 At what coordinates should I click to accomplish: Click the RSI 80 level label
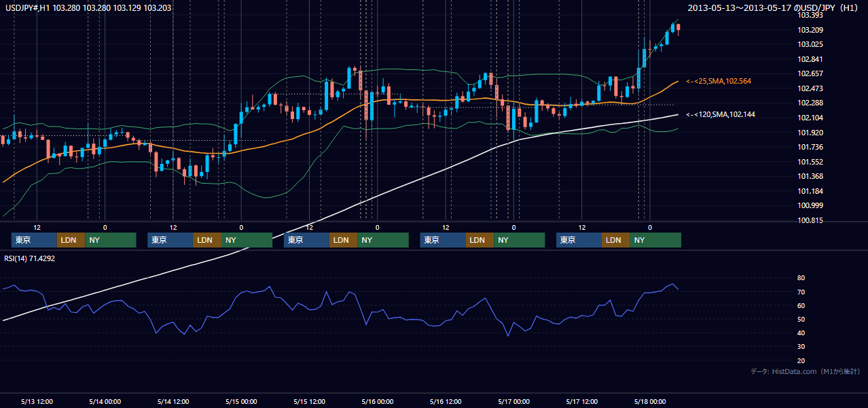[x=801, y=278]
